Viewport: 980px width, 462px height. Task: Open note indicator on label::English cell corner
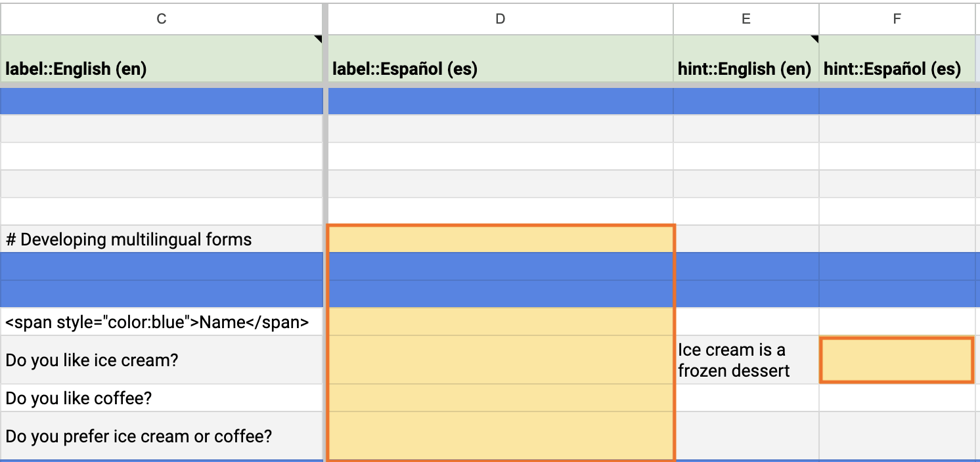[x=319, y=39]
